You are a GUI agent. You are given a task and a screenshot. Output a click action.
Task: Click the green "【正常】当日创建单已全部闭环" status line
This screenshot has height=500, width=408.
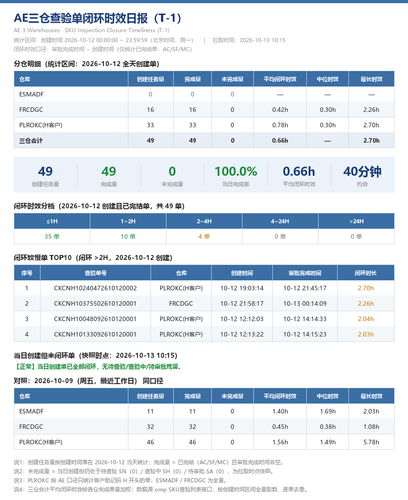click(x=97, y=367)
